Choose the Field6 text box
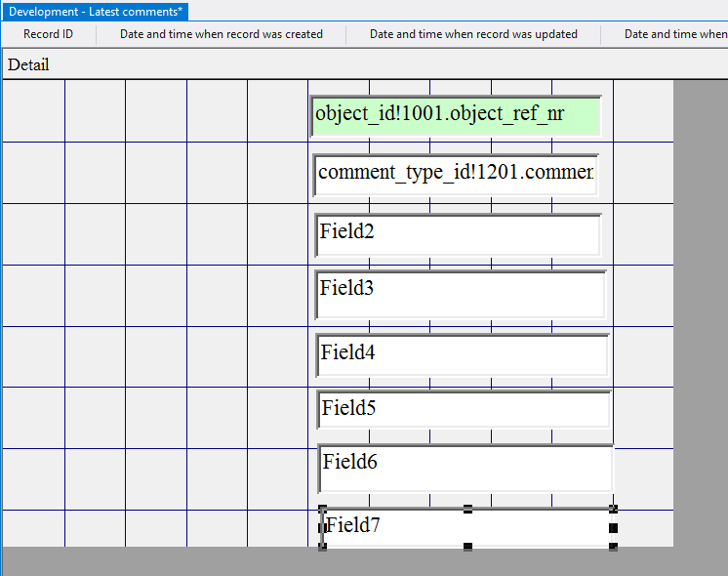 [465, 469]
